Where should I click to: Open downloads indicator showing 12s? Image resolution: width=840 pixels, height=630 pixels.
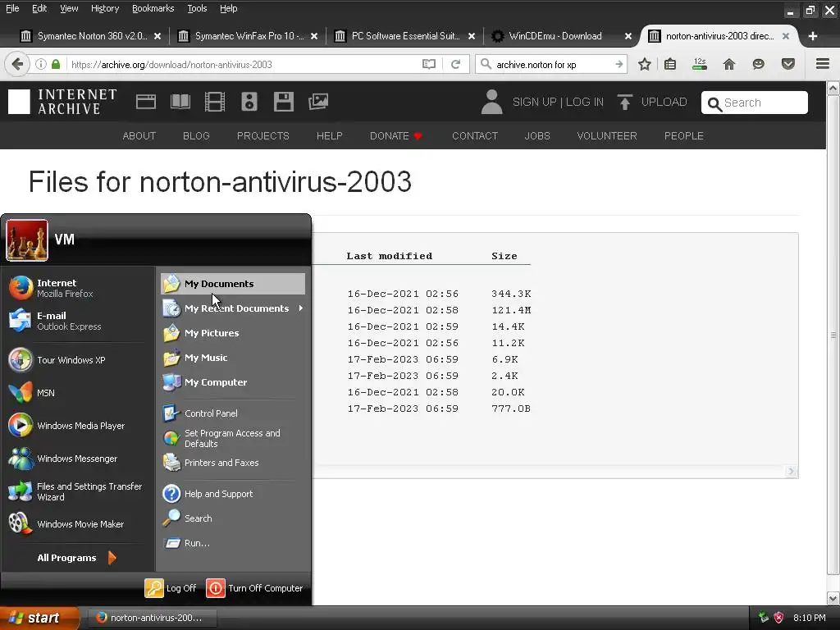(x=700, y=64)
